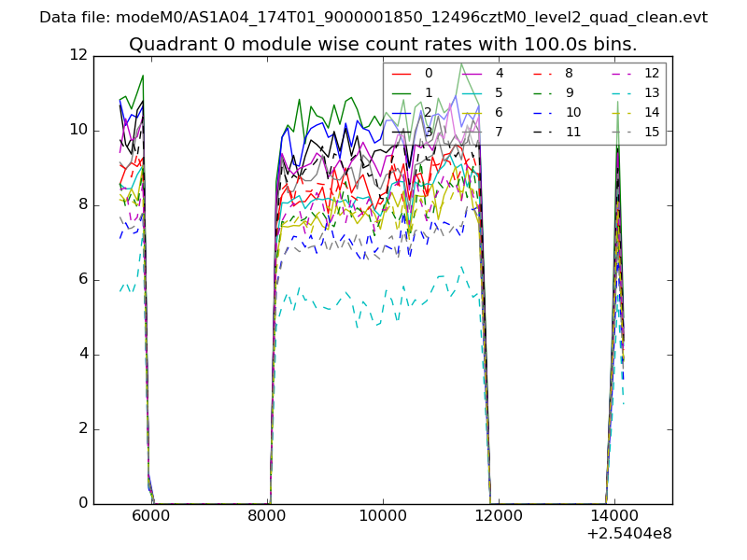Screen dimensions: 747x560
Task: Select the cyan legend line for module 5
Action: point(472,92)
